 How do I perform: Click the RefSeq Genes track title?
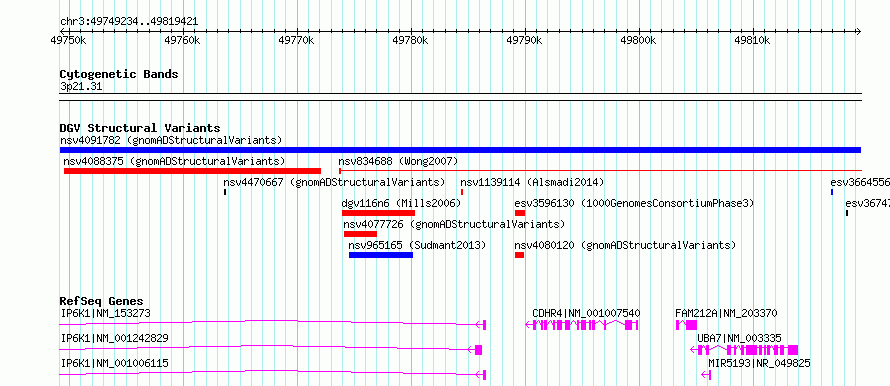pyautogui.click(x=102, y=301)
